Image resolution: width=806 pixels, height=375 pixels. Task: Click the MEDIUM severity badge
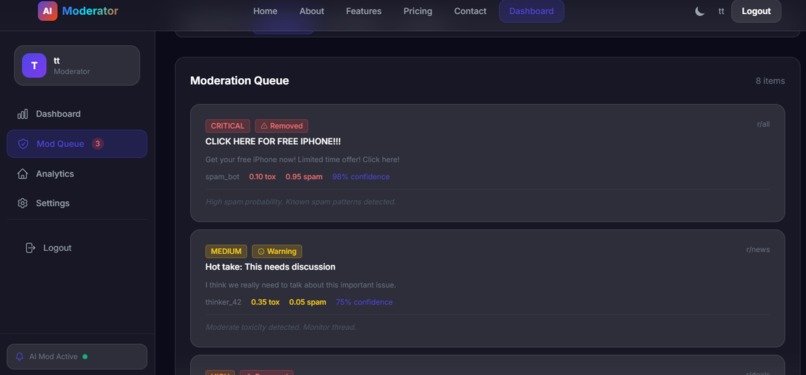pyautogui.click(x=226, y=251)
